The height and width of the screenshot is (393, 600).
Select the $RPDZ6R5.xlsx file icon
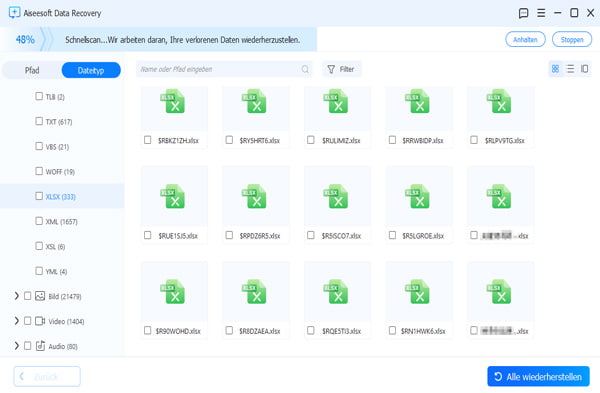(254, 196)
